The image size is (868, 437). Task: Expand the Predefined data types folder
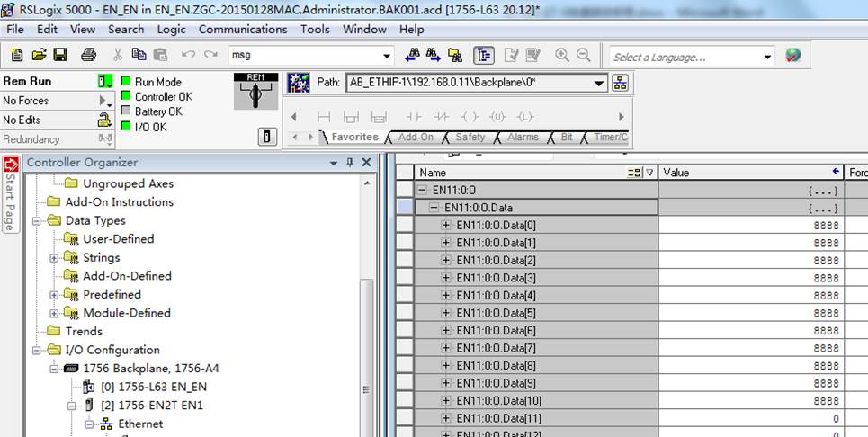(x=54, y=295)
